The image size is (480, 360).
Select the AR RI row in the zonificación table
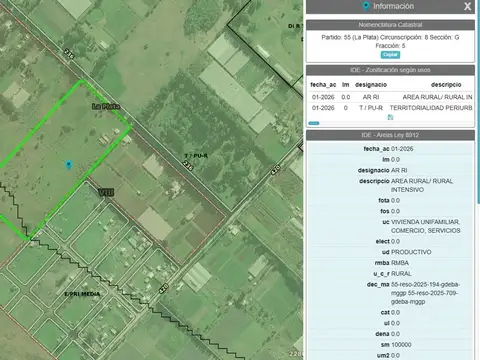coord(390,97)
